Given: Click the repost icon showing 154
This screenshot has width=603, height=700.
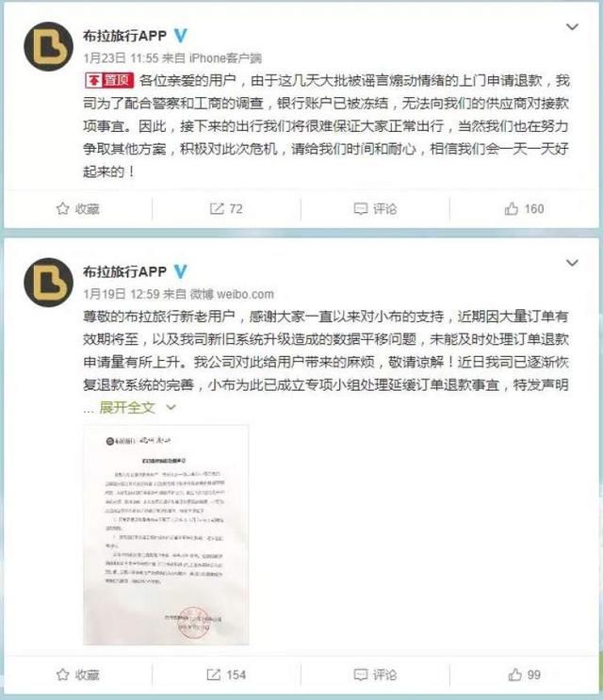Looking at the screenshot, I should (x=214, y=675).
